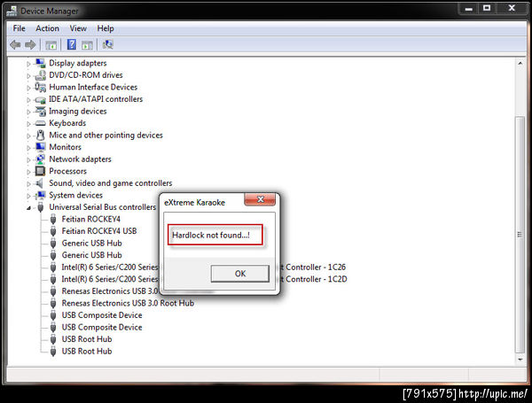Open the View menu
The width and height of the screenshot is (532, 403).
tap(78, 28)
